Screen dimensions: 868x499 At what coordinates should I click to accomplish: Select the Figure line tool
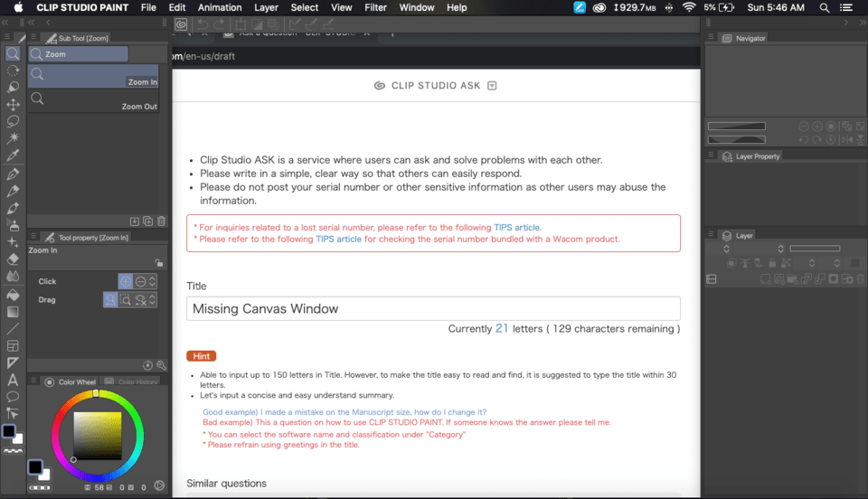click(x=13, y=329)
